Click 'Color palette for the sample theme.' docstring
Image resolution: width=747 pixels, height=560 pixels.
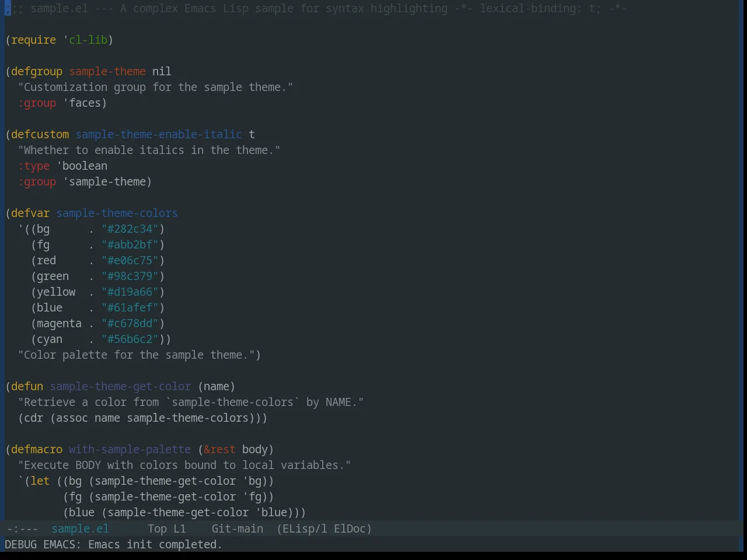click(136, 355)
